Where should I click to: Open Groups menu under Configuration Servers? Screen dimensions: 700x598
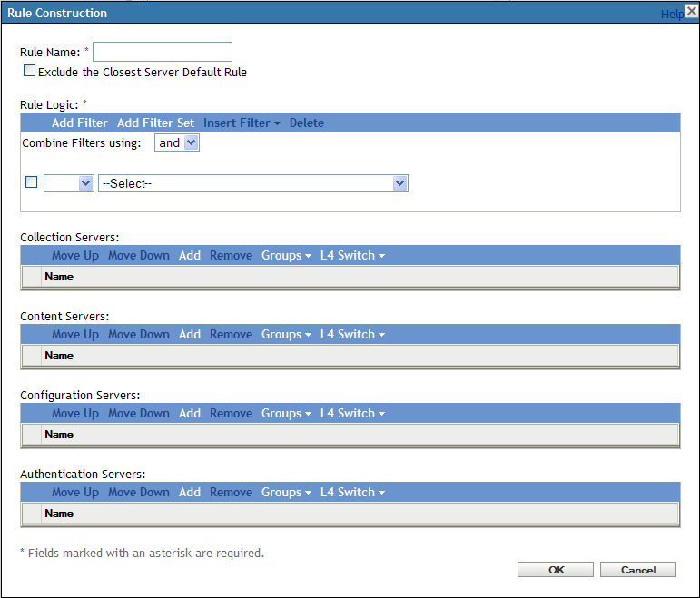(286, 413)
